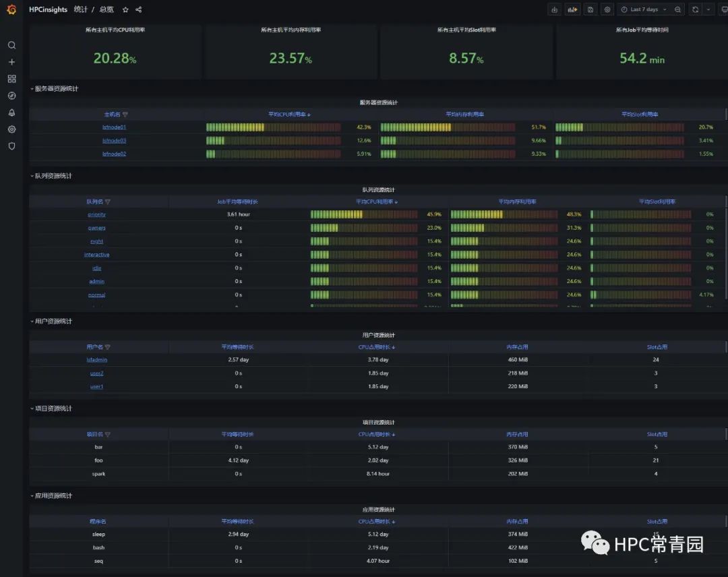The width and height of the screenshot is (728, 577).
Task: Click the 总览 dashboard title
Action: [107, 9]
